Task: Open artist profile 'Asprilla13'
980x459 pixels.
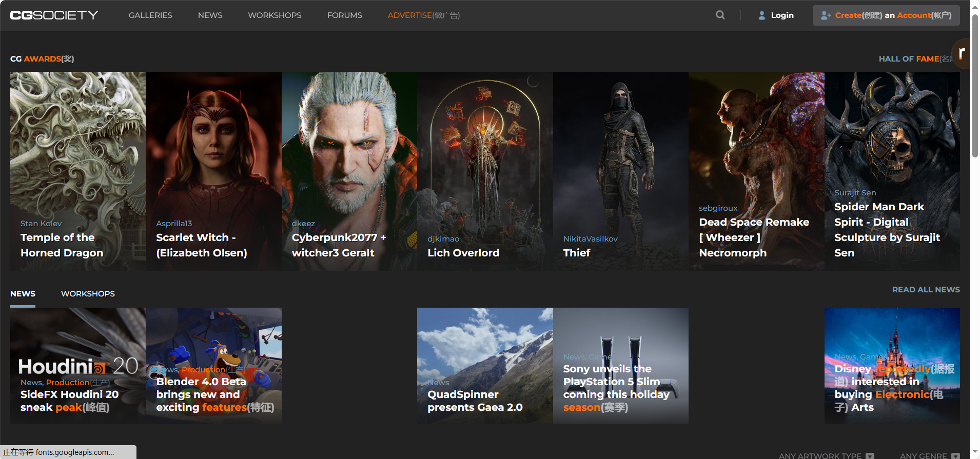Action: pos(174,224)
